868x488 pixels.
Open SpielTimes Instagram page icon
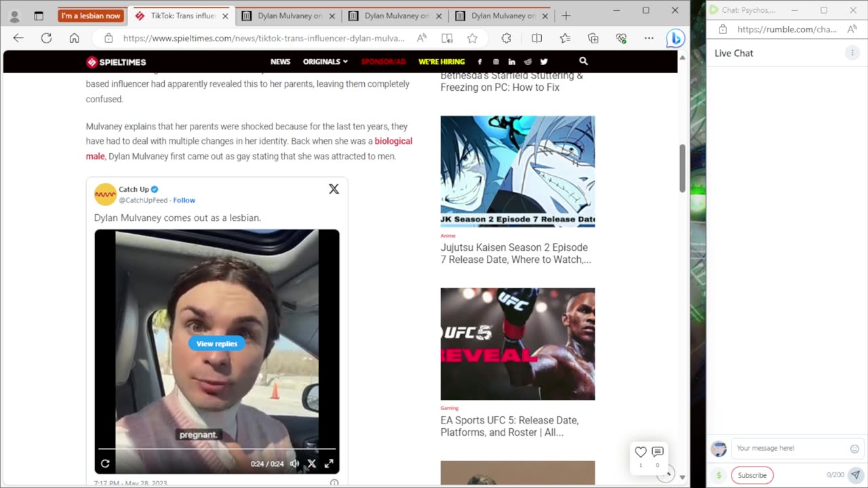496,62
